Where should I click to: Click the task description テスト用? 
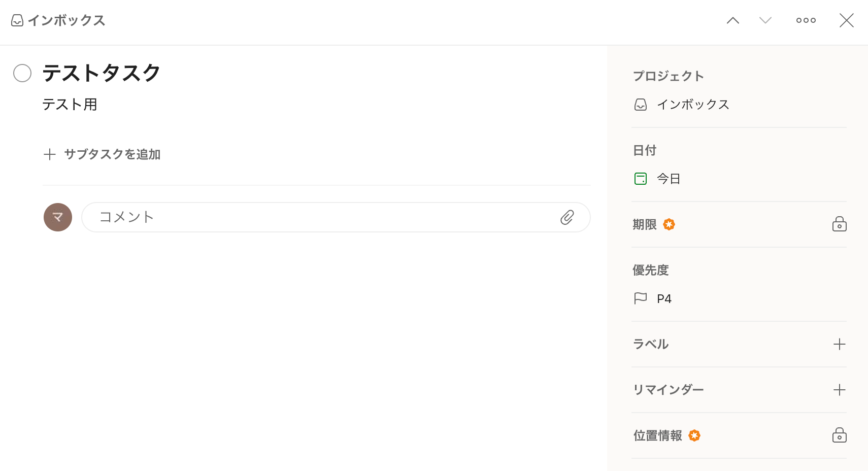[70, 105]
